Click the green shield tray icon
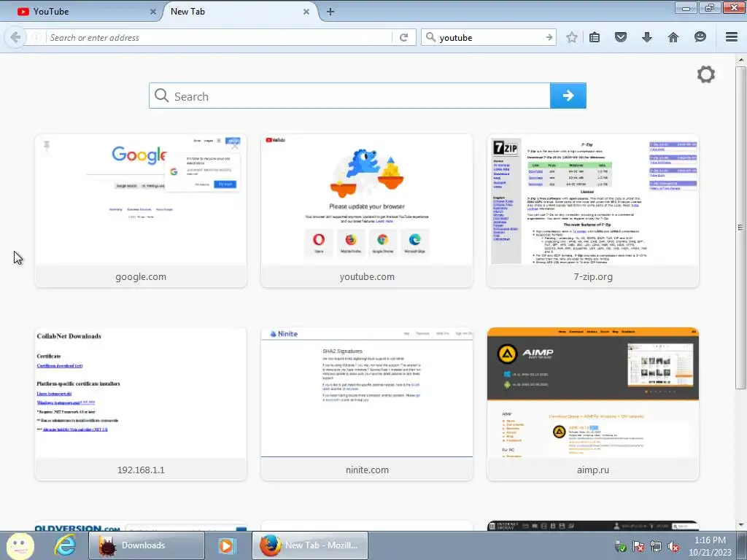Image resolution: width=747 pixels, height=560 pixels. pos(620,547)
